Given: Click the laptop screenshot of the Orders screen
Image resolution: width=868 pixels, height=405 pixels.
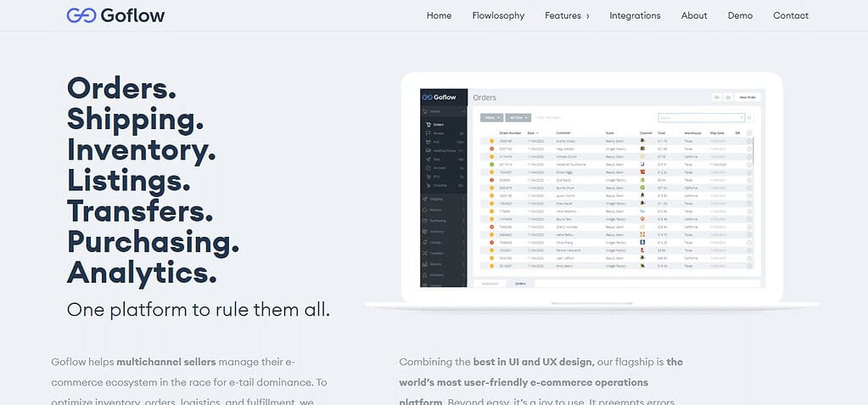Looking at the screenshot, I should click(592, 188).
